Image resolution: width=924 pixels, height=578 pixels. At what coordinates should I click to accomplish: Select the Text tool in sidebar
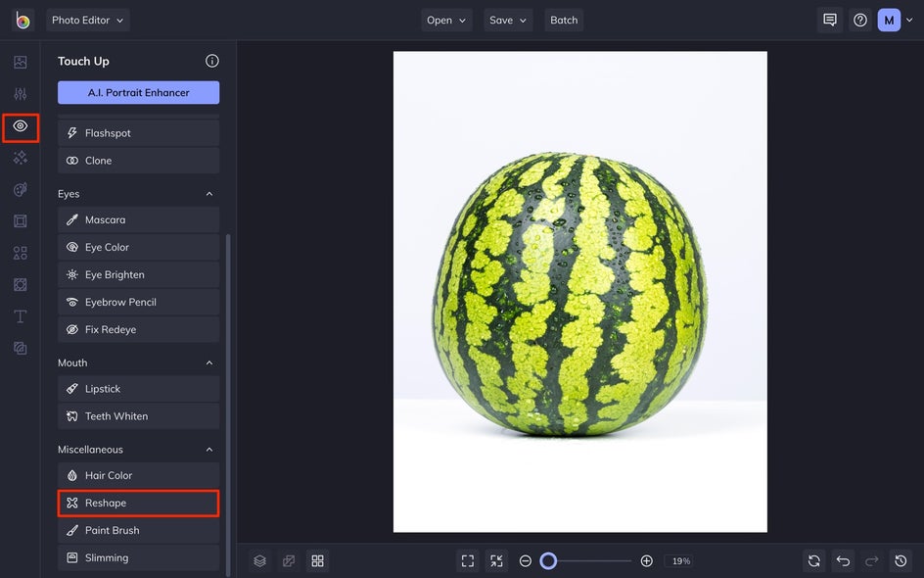tap(20, 316)
